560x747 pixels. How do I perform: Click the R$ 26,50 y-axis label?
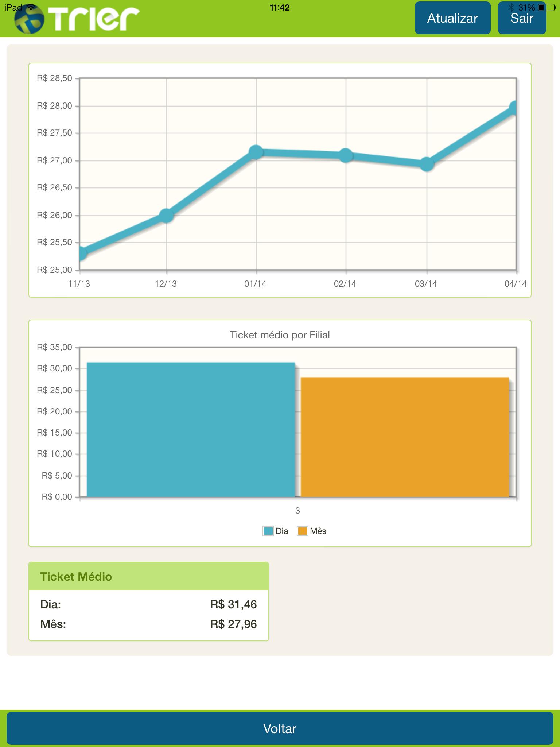55,187
